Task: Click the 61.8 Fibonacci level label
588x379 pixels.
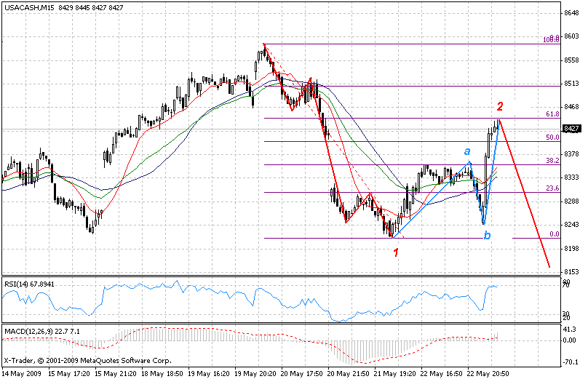Action: [552, 114]
